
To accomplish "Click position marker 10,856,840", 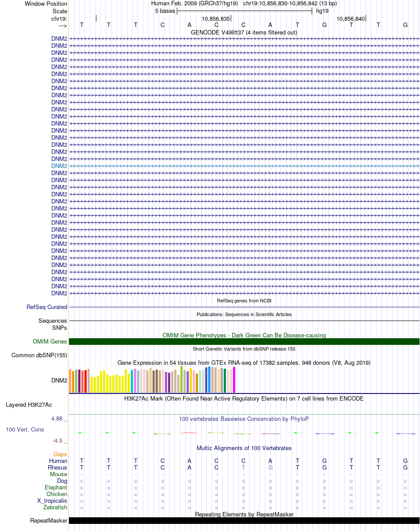I will 351,19.
